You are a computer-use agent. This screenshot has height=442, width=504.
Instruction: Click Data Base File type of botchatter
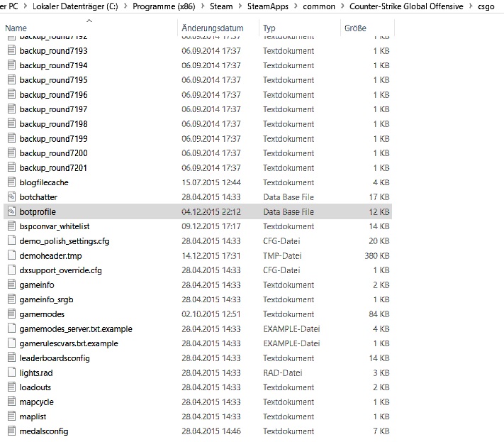click(289, 197)
